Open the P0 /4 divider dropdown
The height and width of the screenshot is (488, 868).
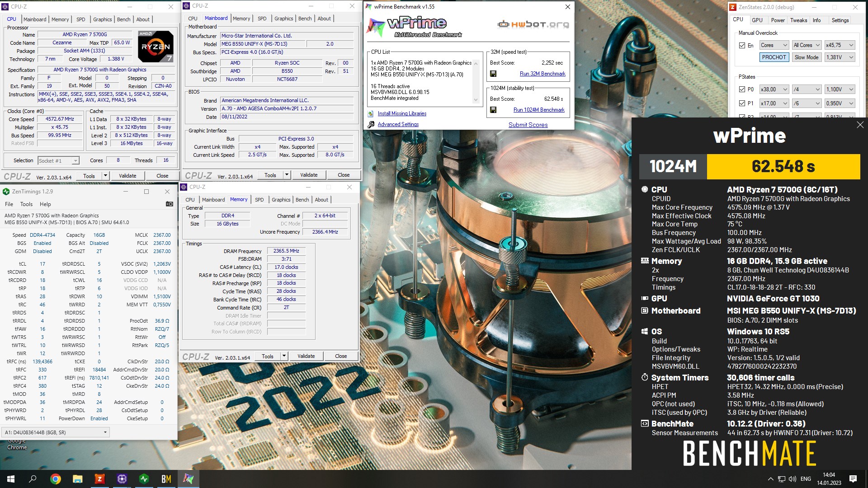point(807,89)
